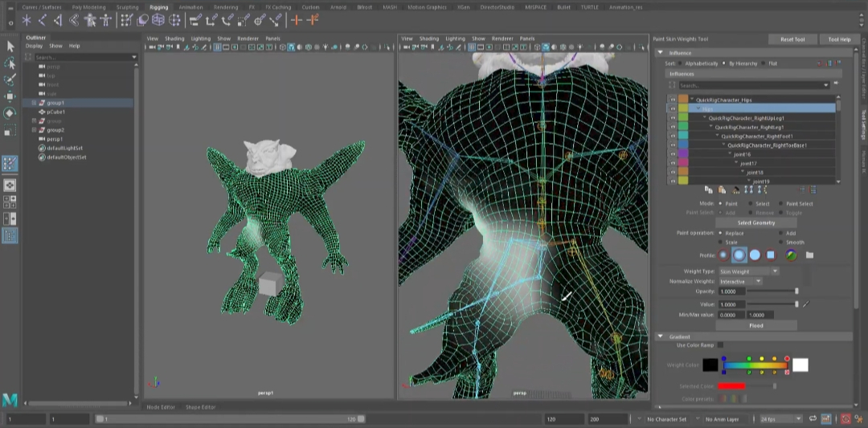Click the Aim Constraint shelf icon
This screenshot has width=868, height=428.
[260, 20]
